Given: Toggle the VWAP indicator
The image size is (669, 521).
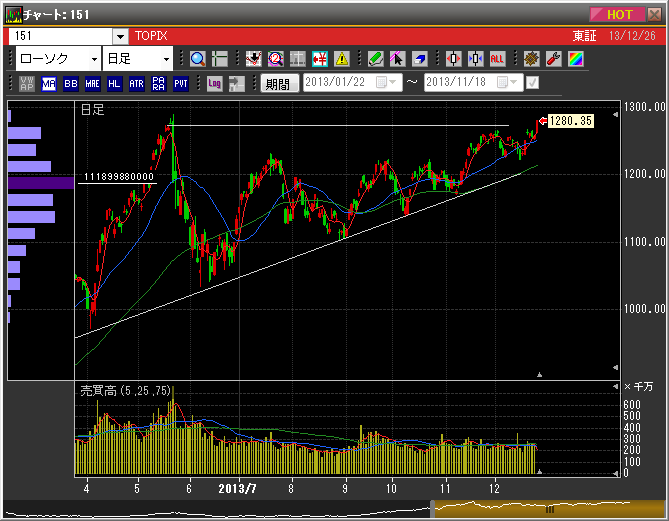Looking at the screenshot, I should pos(27,84).
